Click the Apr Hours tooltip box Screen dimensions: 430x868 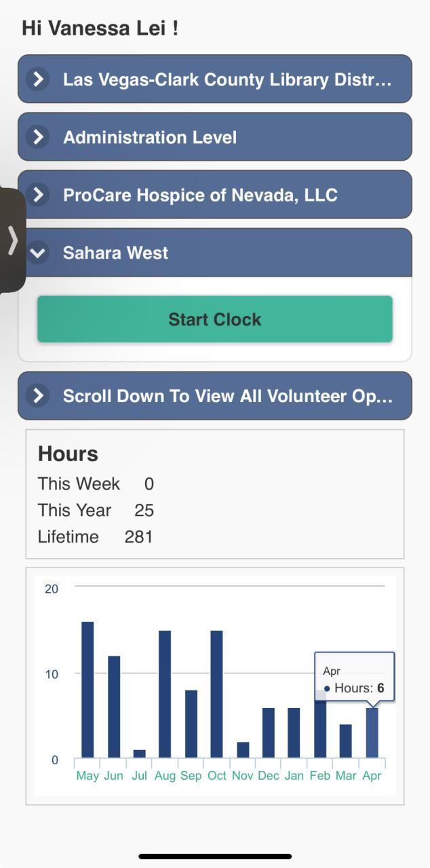[x=354, y=679]
